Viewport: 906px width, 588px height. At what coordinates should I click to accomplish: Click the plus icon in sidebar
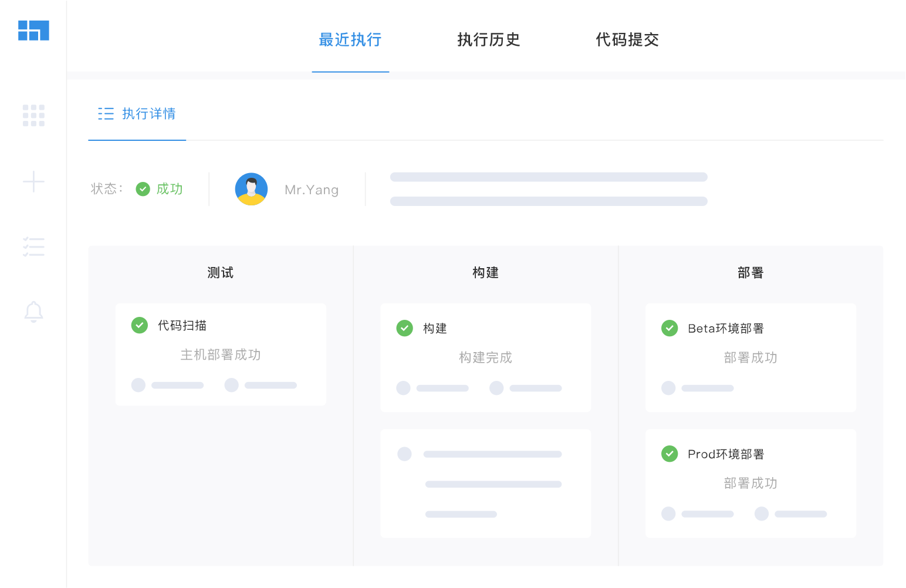pos(33,182)
